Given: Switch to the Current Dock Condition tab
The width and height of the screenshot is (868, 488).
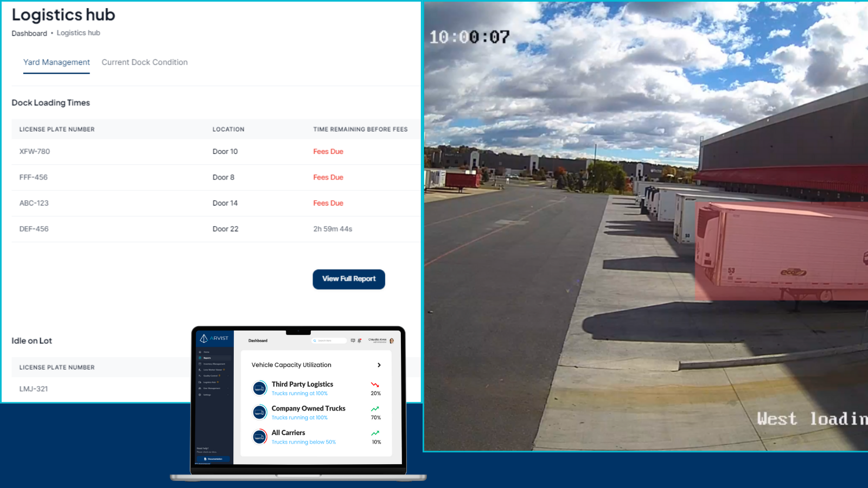Looking at the screenshot, I should click(x=144, y=62).
